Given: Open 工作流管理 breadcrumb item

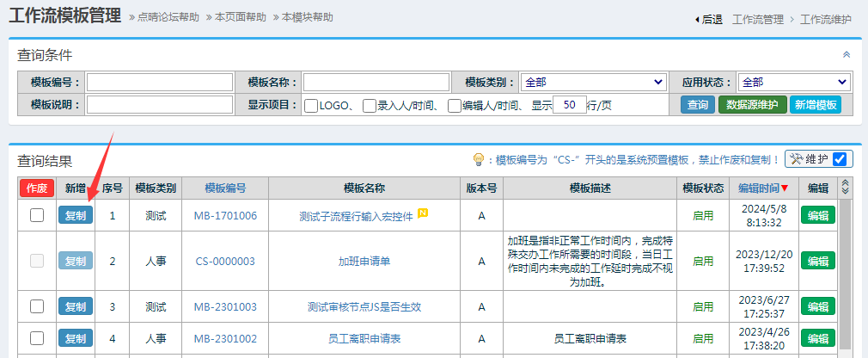Looking at the screenshot, I should pyautogui.click(x=757, y=19).
